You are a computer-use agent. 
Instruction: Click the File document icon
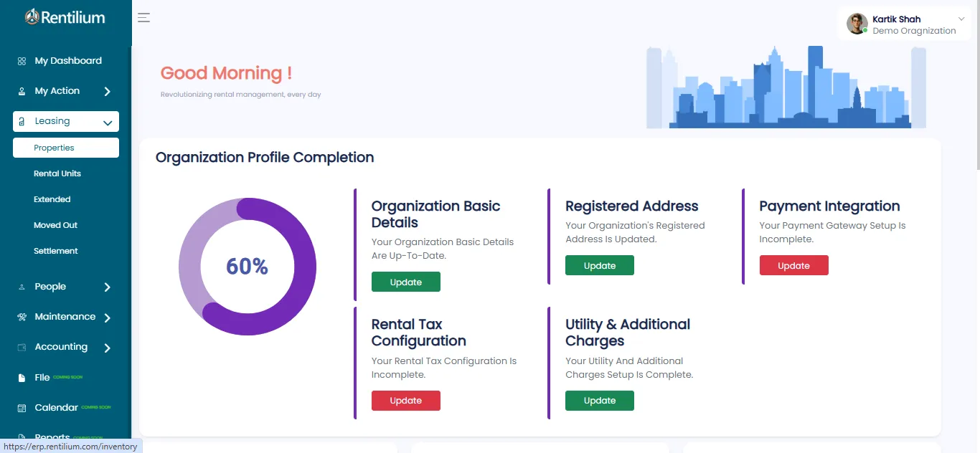click(x=22, y=378)
